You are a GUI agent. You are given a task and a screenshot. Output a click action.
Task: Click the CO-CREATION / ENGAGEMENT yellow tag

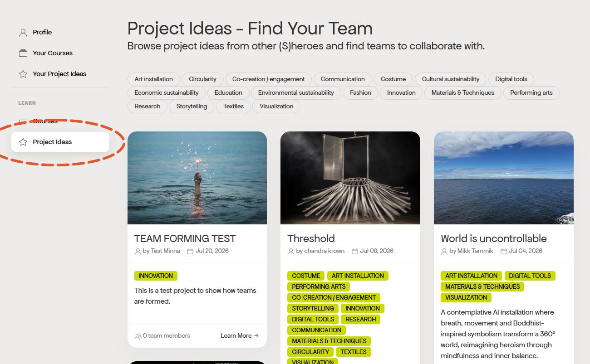(x=334, y=297)
